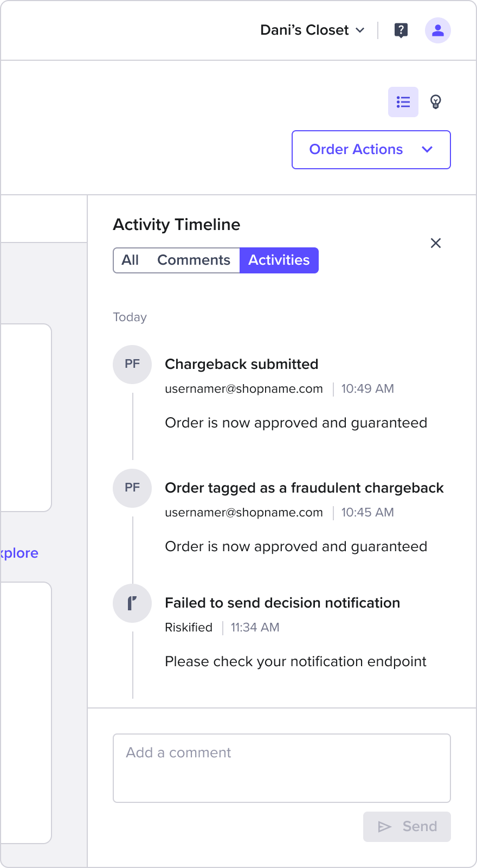
Task: Click email under fraudulent chargeback entry
Action: (244, 513)
